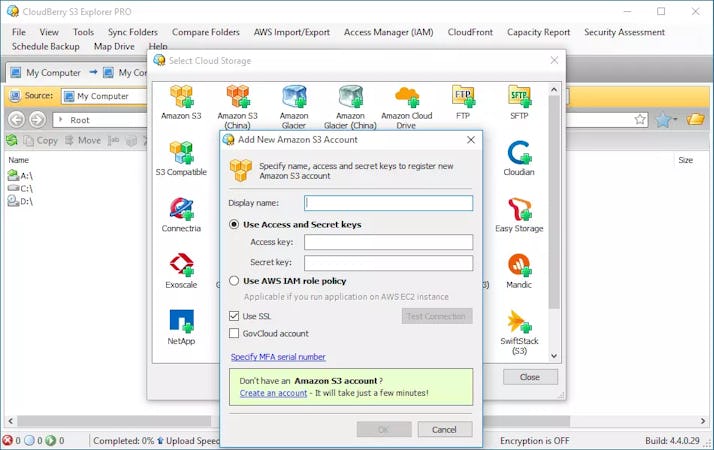714x450 pixels.
Task: Click the Back navigation arrow in main window
Action: [x=16, y=120]
